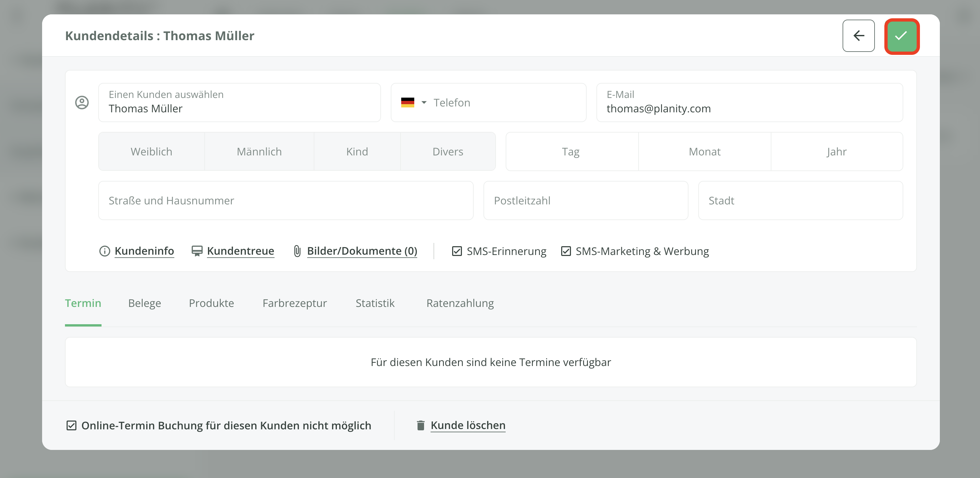Open the Jahr birthday selector

tap(836, 151)
